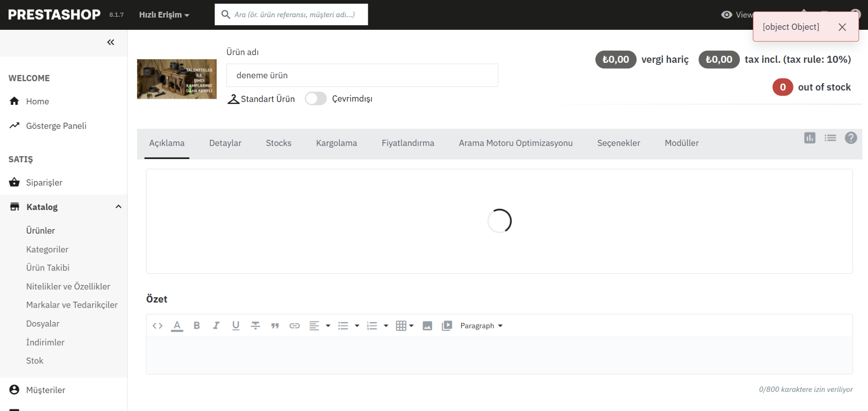Click the numbered list icon in the Özet toolbar
868x411 pixels.
[x=372, y=326]
